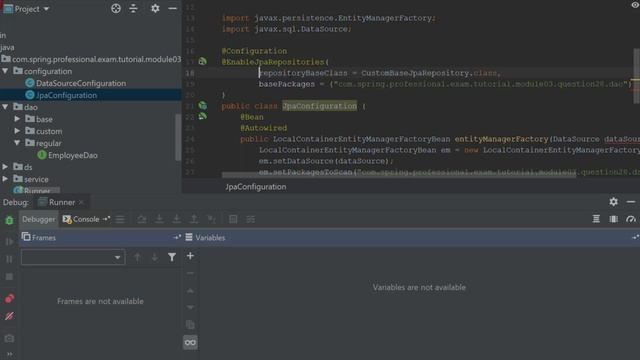Click the Run to Cursor icon
This screenshot has width=640, height=360.
pyautogui.click(x=211, y=220)
